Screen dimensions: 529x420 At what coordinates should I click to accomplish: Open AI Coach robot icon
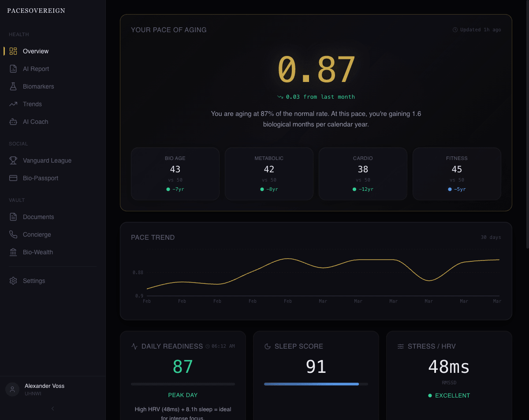(x=13, y=122)
